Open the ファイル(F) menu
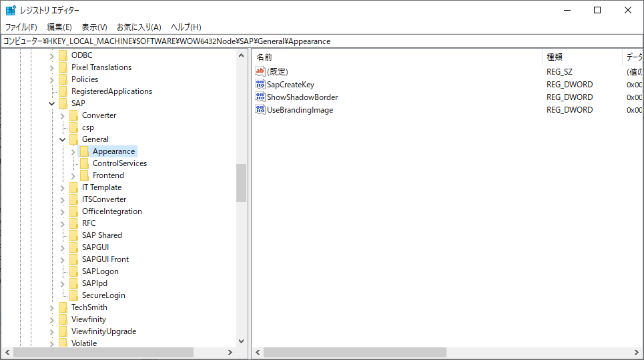The width and height of the screenshot is (644, 360). coord(21,27)
